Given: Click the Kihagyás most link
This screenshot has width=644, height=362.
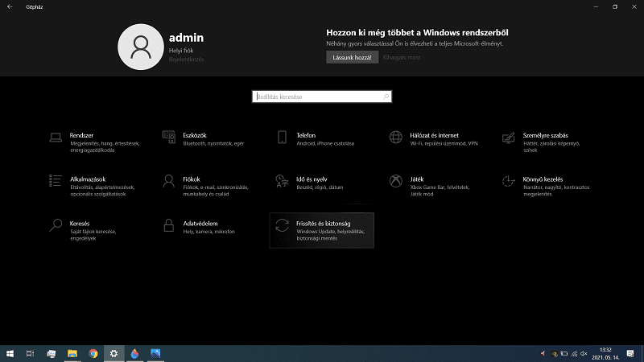Looking at the screenshot, I should 402,58.
